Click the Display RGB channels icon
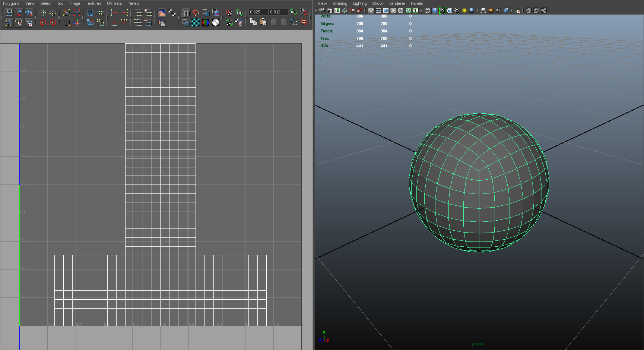This screenshot has height=350, width=644. [206, 23]
